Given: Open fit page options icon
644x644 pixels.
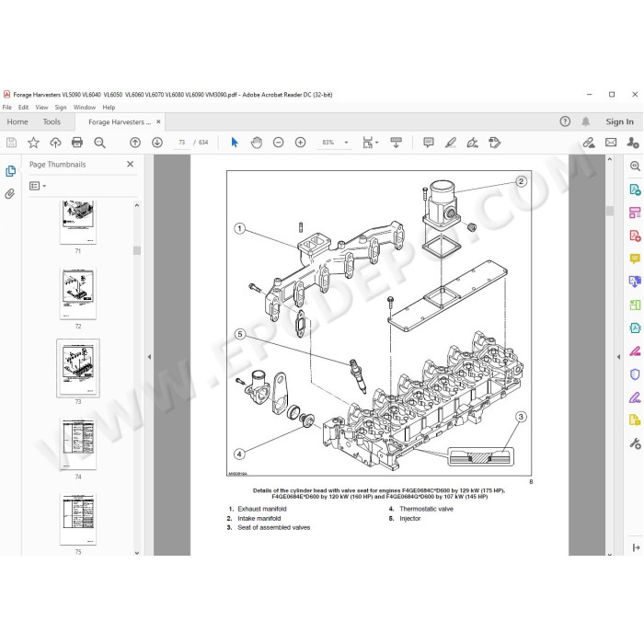Looking at the screenshot, I should 370,143.
